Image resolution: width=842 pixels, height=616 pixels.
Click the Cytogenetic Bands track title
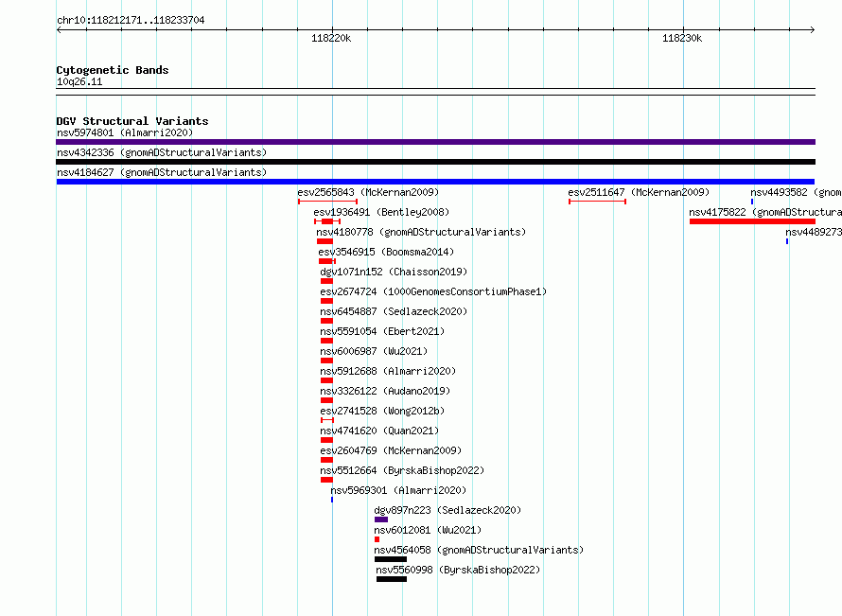click(113, 70)
